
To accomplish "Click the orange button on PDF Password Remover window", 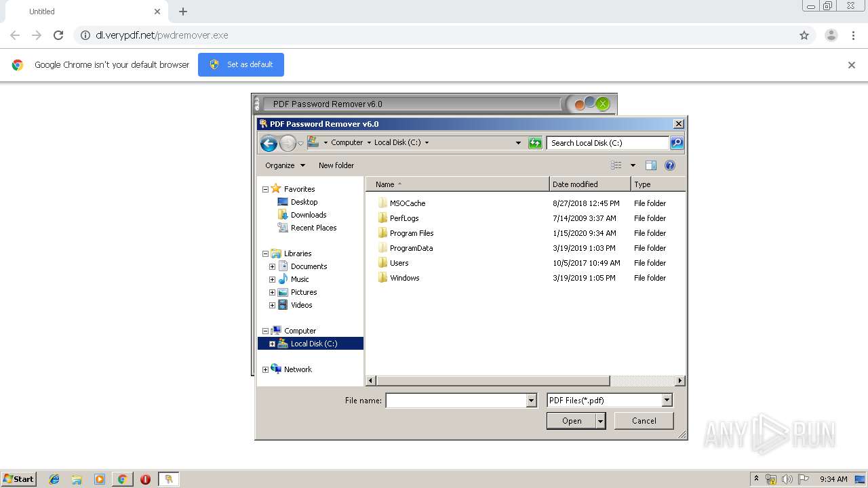I will (x=579, y=104).
